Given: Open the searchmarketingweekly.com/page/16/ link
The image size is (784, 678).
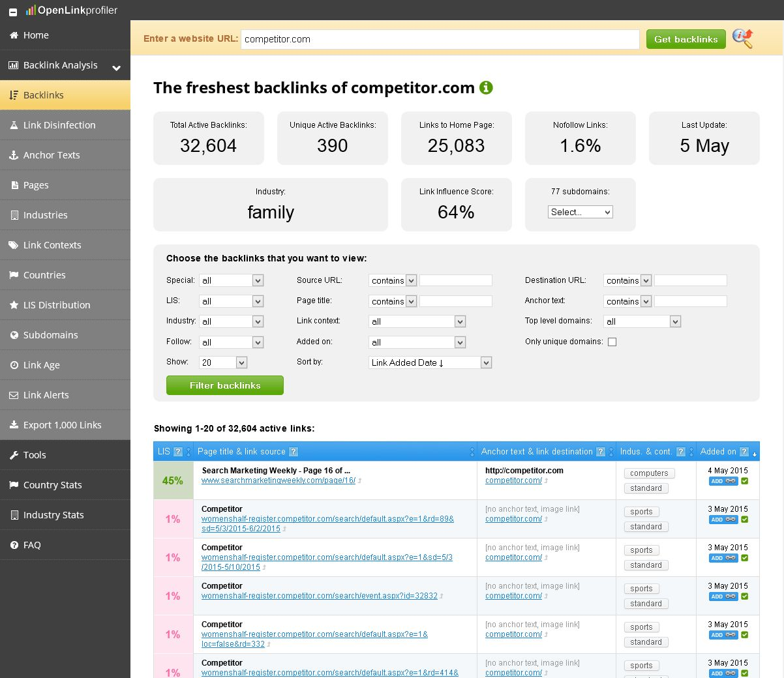Looking at the screenshot, I should pyautogui.click(x=279, y=480).
